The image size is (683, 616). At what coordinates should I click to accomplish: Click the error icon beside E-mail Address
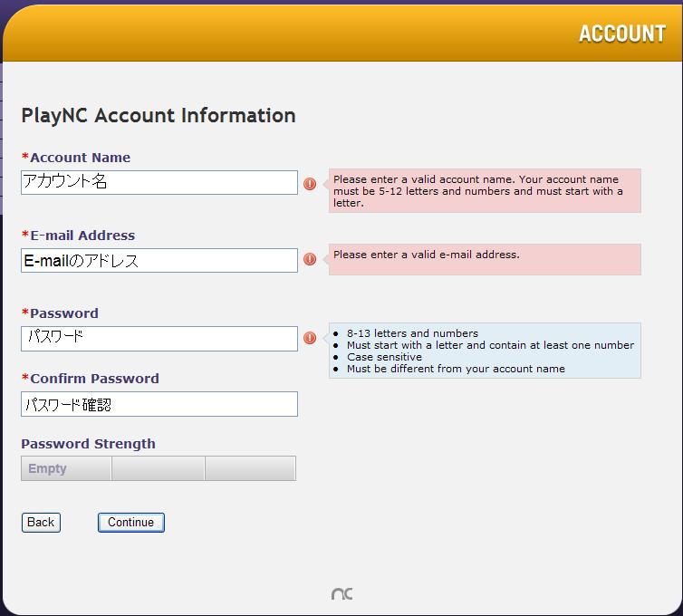click(310, 259)
